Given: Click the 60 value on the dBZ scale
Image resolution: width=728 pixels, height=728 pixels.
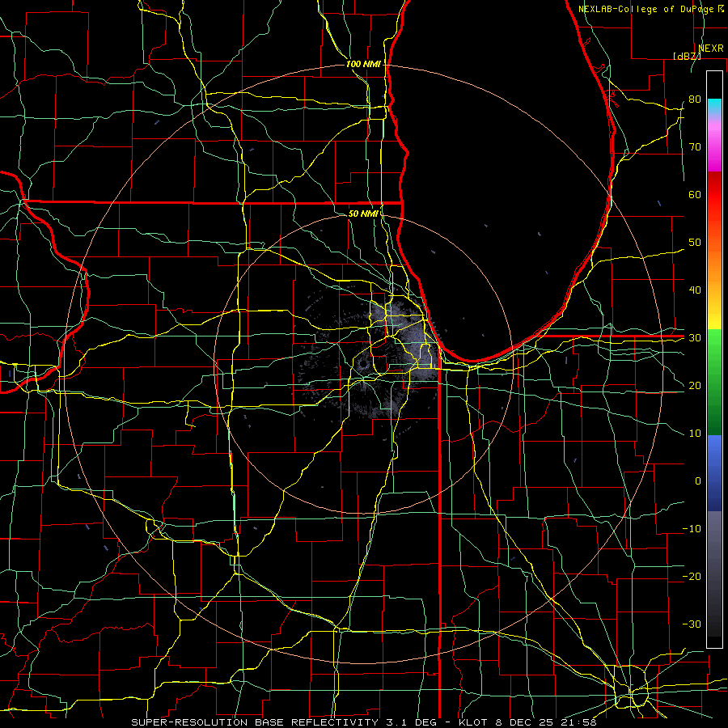Looking at the screenshot, I should coord(695,194).
